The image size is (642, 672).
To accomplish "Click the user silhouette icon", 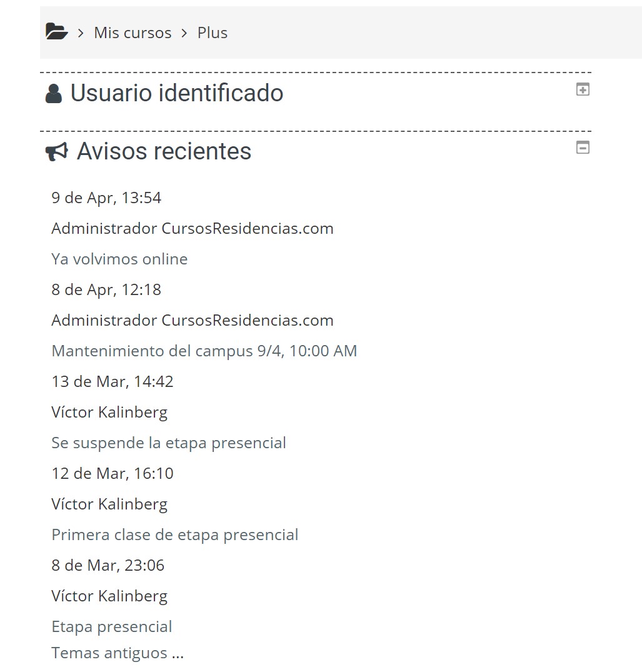I will coord(54,93).
